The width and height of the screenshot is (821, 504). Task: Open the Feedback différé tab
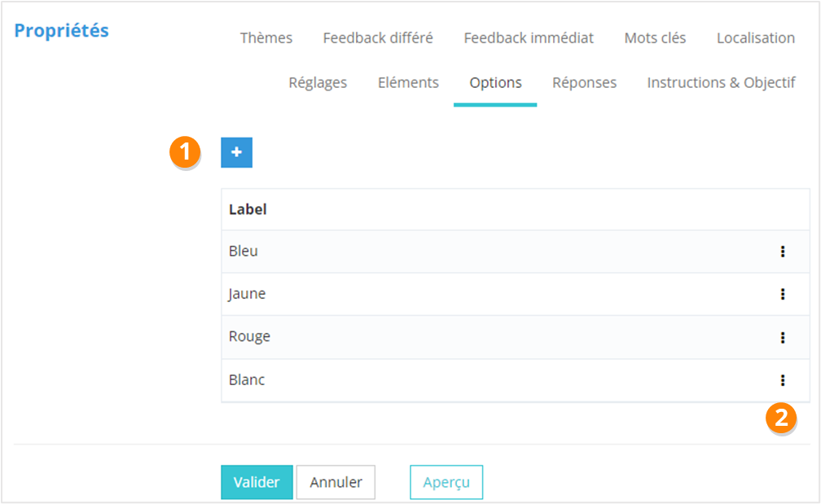click(x=378, y=37)
